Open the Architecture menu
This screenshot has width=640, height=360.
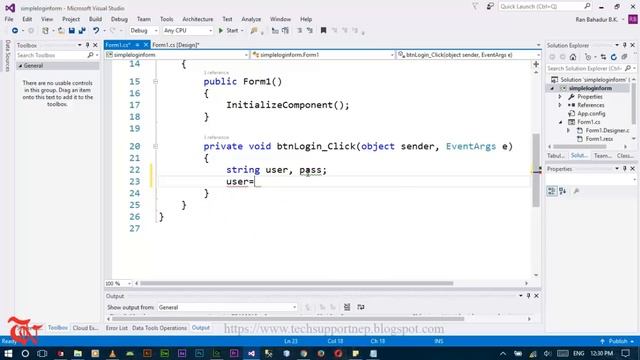pos(198,19)
